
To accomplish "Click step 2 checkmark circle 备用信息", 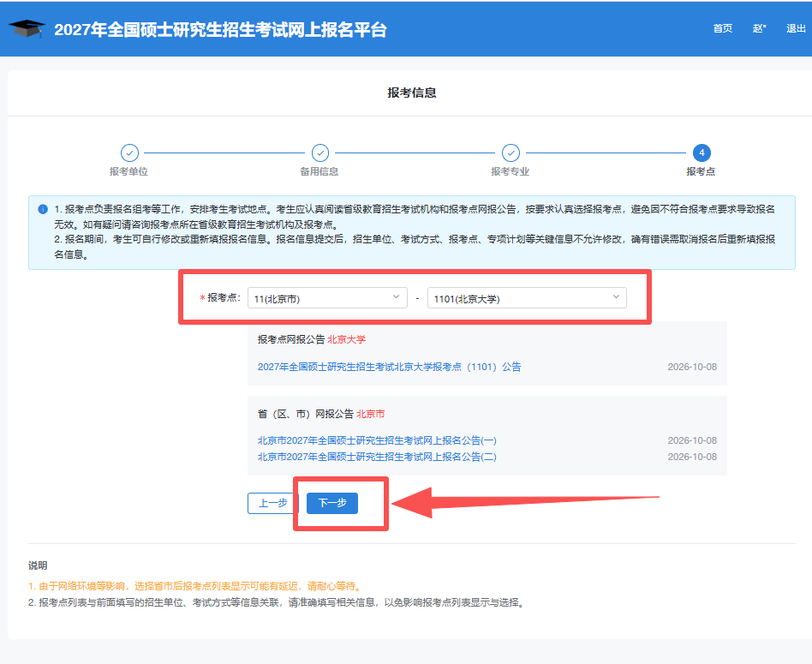I will point(320,153).
